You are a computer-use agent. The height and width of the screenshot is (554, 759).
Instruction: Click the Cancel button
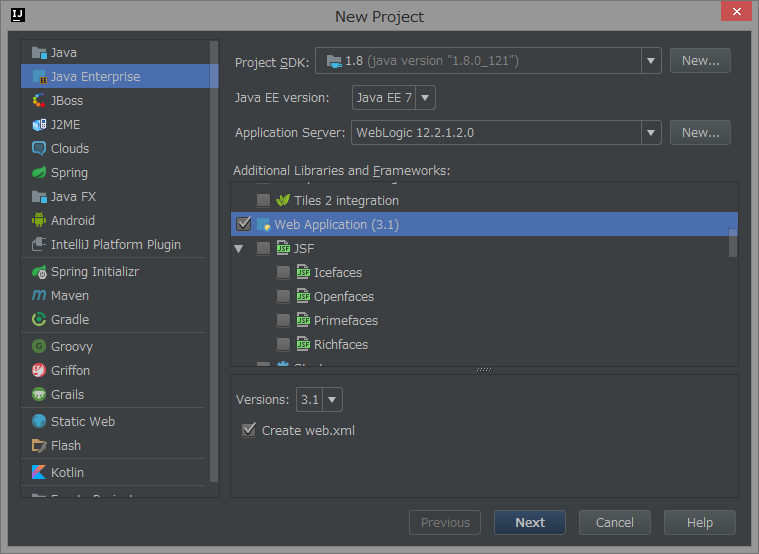pos(615,523)
